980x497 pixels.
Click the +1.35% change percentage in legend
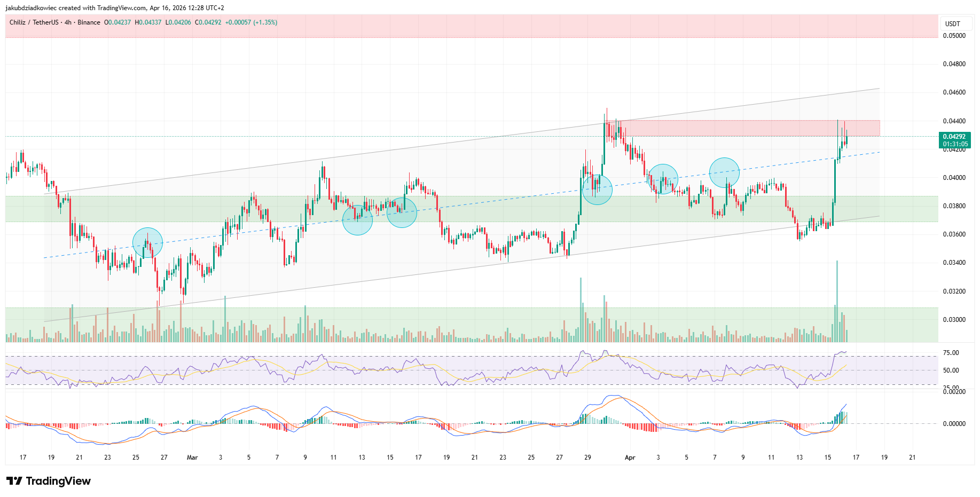265,23
